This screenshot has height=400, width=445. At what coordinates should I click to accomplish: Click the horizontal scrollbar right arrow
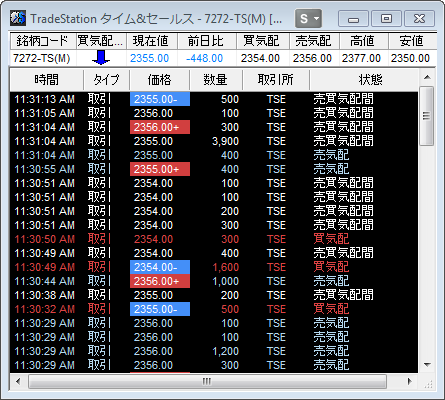click(x=410, y=381)
